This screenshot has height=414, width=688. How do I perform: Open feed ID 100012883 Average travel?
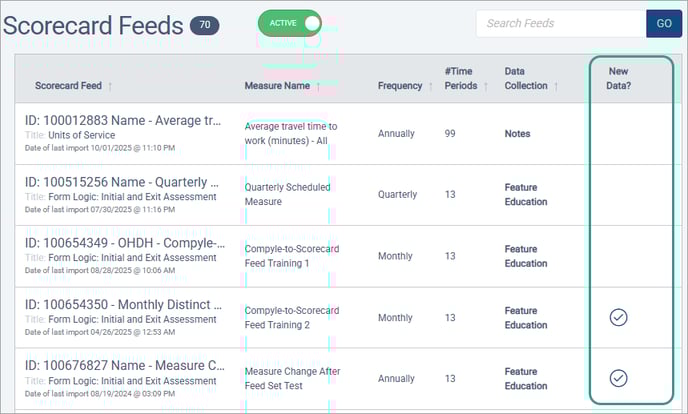click(122, 121)
